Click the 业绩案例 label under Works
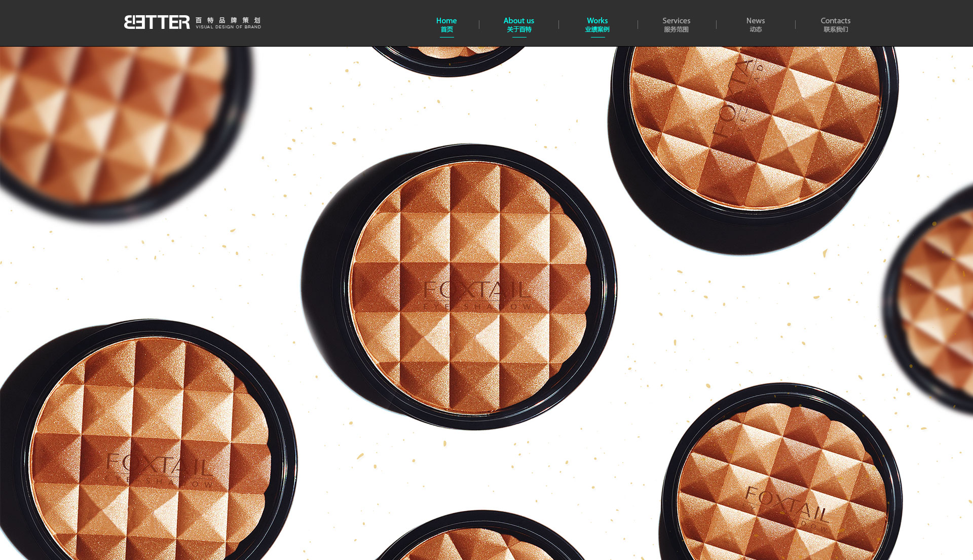 click(597, 30)
